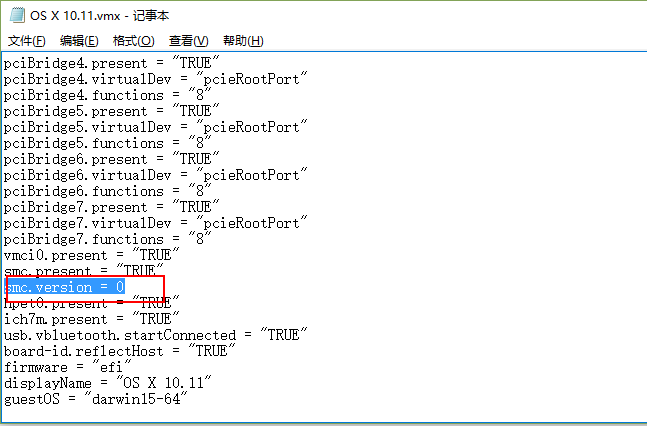The image size is (647, 426).
Task: Click the pciBridge6.present = "TRUE" line
Action: click(111, 159)
